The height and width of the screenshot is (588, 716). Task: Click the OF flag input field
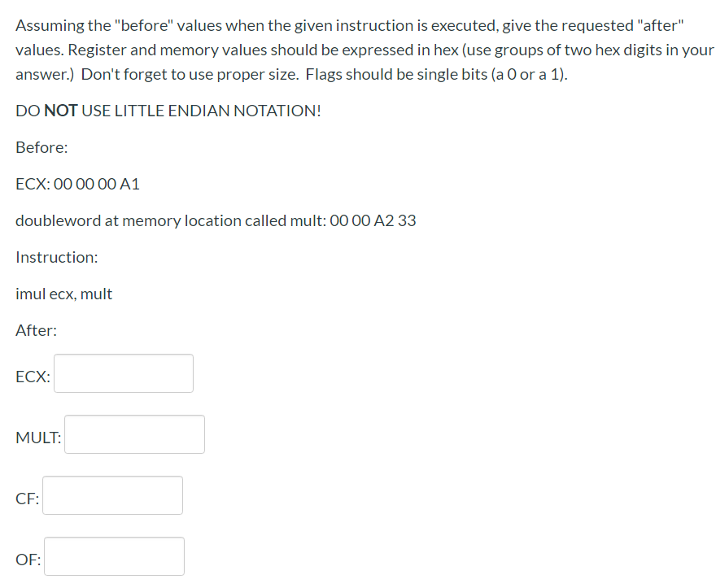coord(114,555)
